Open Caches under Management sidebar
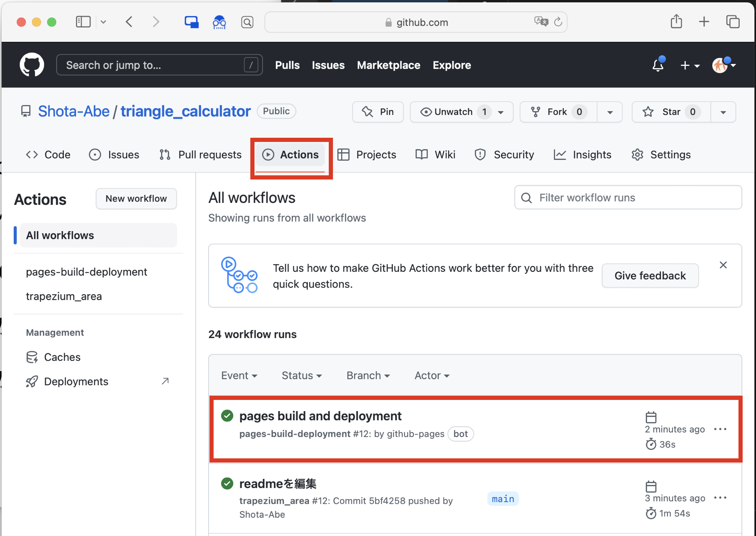This screenshot has height=536, width=756. point(62,357)
